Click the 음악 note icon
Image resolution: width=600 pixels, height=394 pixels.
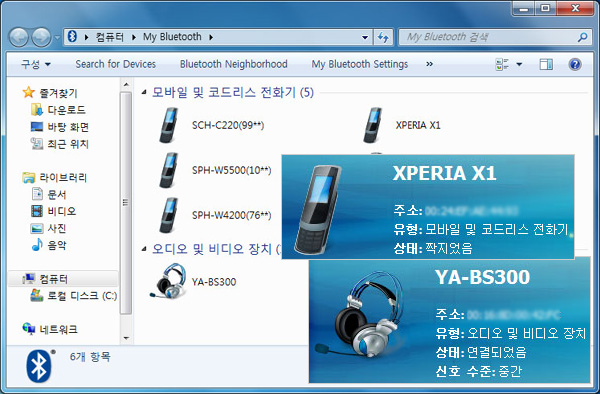click(x=37, y=244)
